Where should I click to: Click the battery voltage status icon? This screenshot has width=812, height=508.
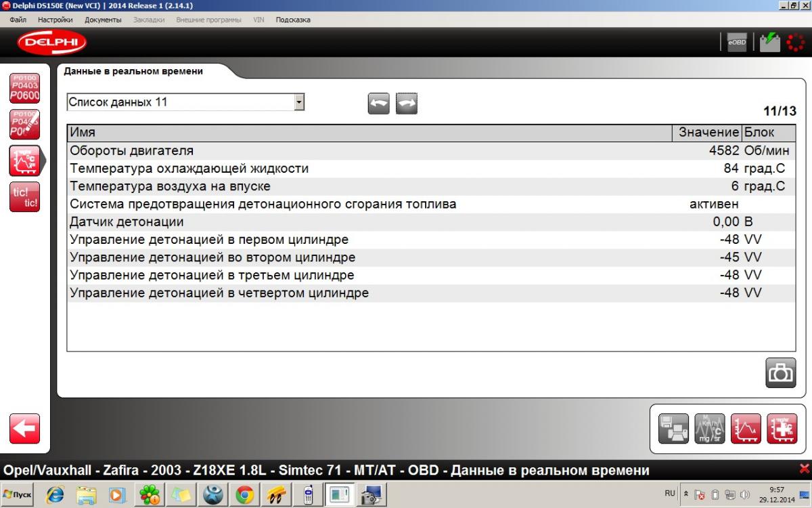pos(770,43)
